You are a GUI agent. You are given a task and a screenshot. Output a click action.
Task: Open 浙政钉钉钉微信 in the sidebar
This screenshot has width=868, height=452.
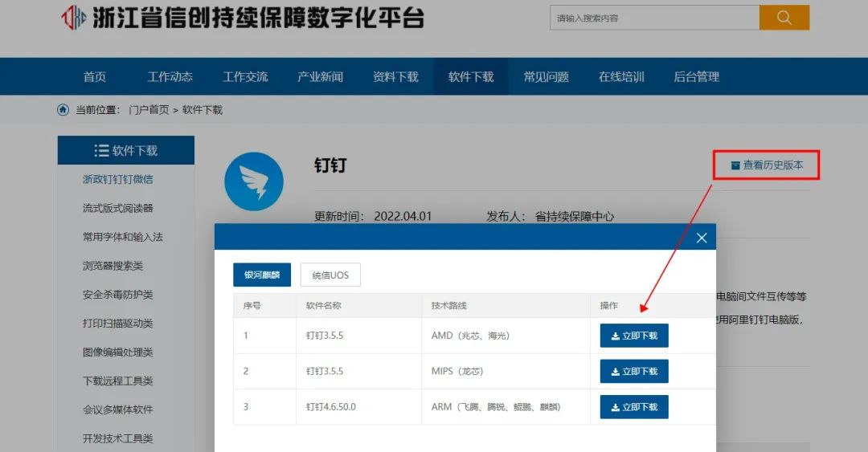pos(118,179)
